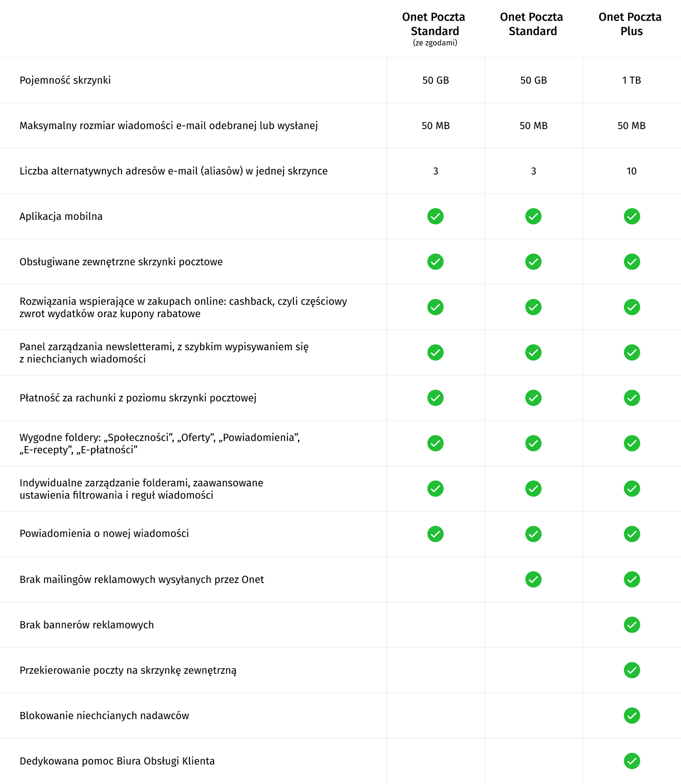Image resolution: width=681 pixels, height=784 pixels.
Task: Click Obsługiwane zewnętrzne skrzynki checkmark under ze zgodami
Action: (x=436, y=262)
